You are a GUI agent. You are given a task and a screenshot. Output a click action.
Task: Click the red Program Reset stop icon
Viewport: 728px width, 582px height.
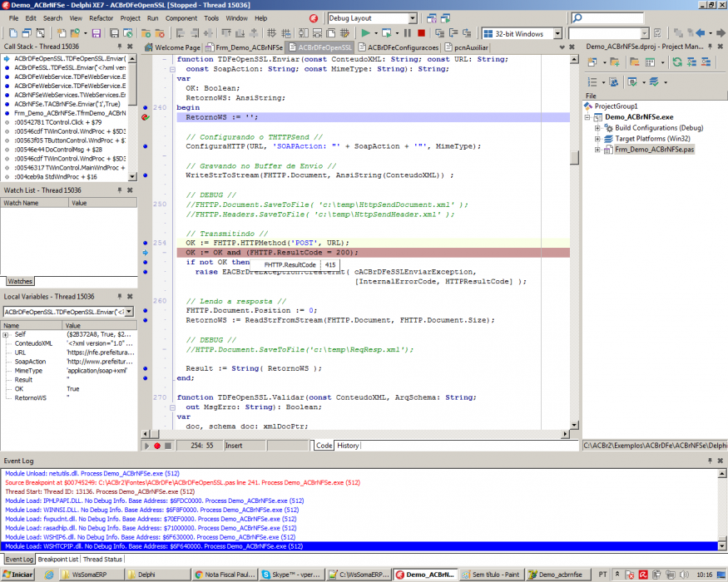(x=421, y=33)
